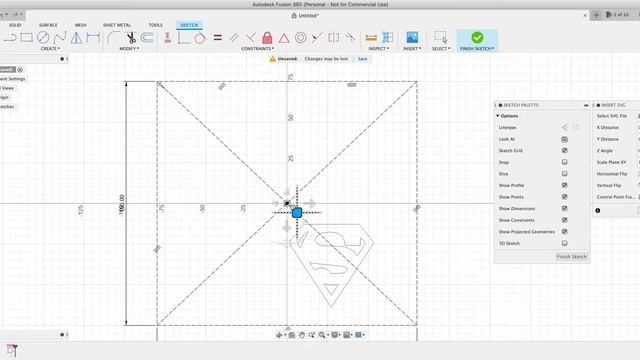Click the Look At icon in Sketch Palette

(564, 139)
